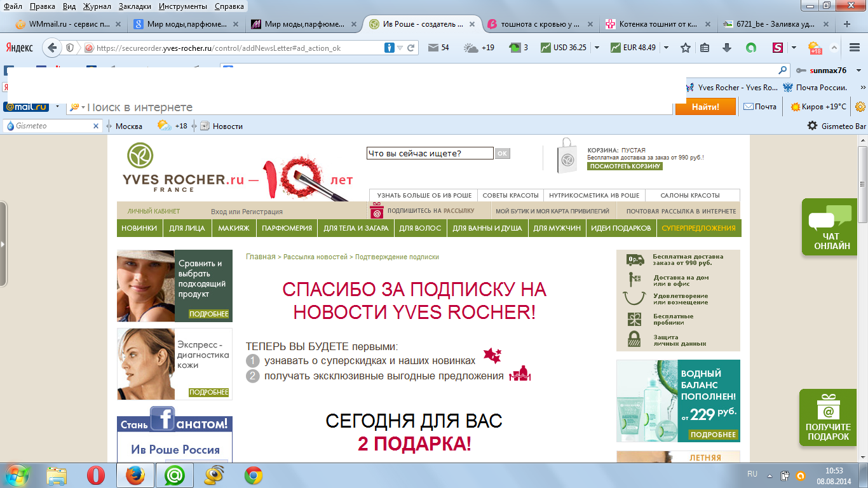Open the Инструменты menu
Viewport: 868px width, 488px height.
[x=182, y=6]
